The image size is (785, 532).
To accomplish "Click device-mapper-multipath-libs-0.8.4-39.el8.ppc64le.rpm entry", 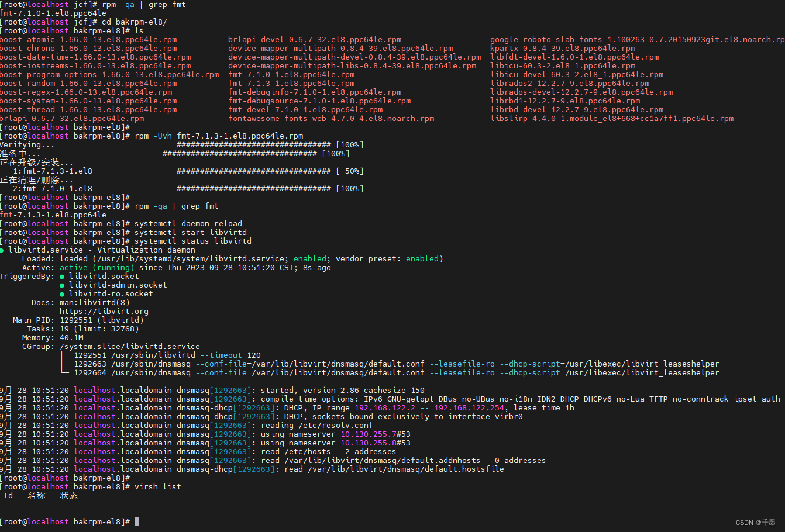I will pyautogui.click(x=352, y=66).
